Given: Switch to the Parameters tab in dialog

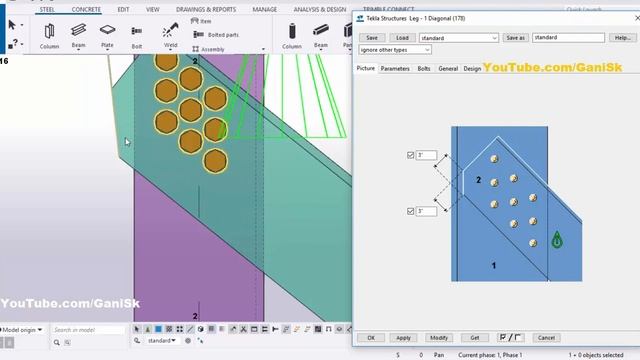Looking at the screenshot, I should (x=395, y=69).
